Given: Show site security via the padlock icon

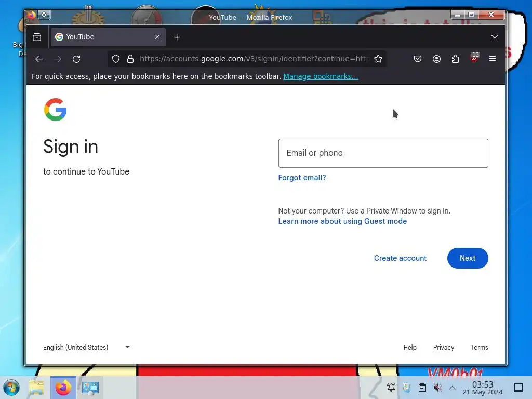Looking at the screenshot, I should pos(130,59).
